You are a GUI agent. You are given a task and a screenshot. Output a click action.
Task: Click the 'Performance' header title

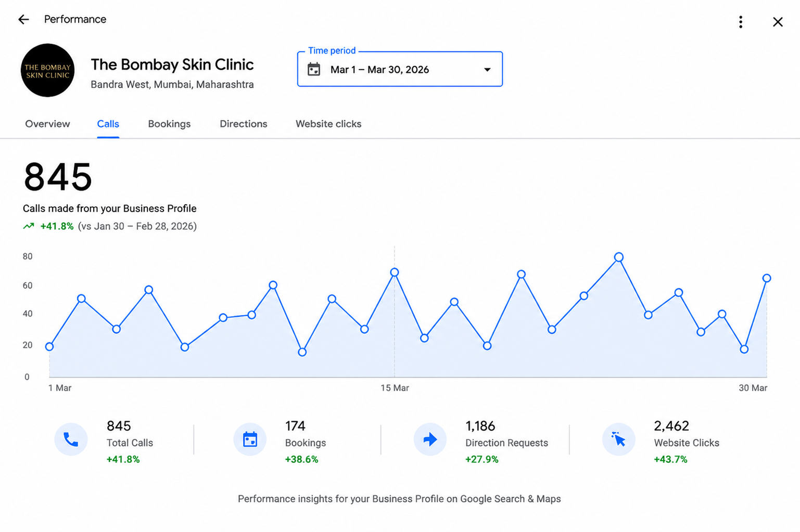[75, 19]
